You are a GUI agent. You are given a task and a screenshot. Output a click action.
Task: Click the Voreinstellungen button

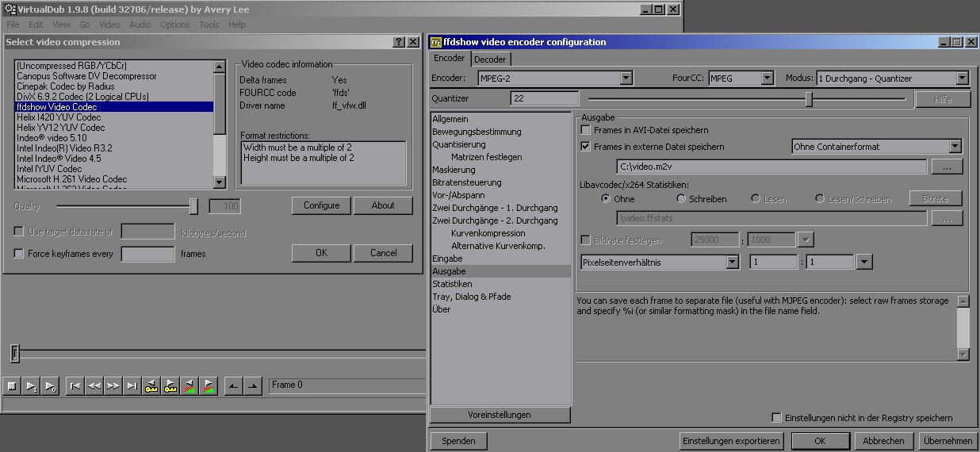[x=500, y=415]
